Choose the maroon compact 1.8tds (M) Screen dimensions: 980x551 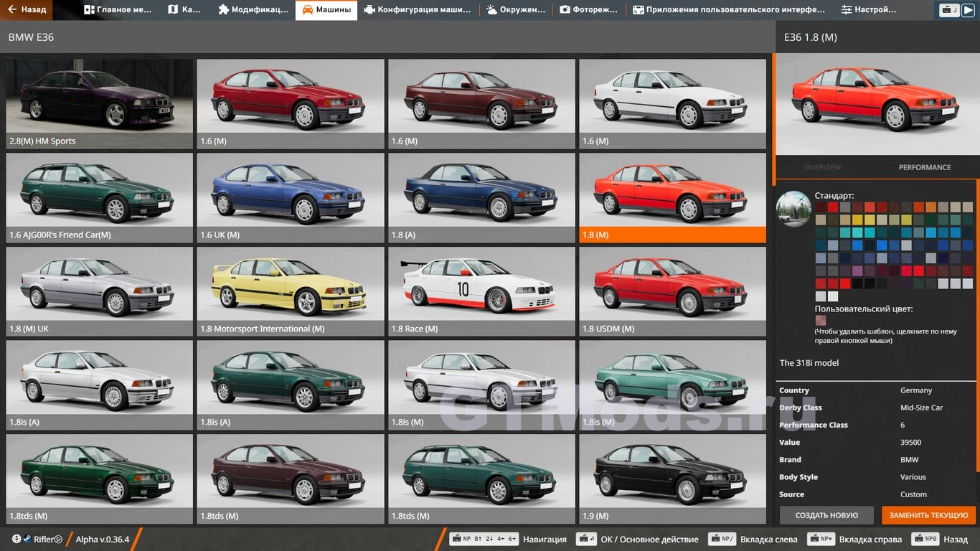pyautogui.click(x=291, y=479)
